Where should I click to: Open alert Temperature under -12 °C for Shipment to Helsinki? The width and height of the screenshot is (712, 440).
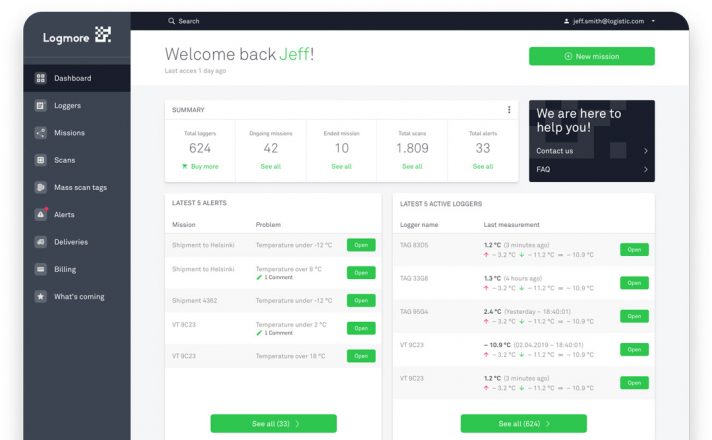[361, 245]
